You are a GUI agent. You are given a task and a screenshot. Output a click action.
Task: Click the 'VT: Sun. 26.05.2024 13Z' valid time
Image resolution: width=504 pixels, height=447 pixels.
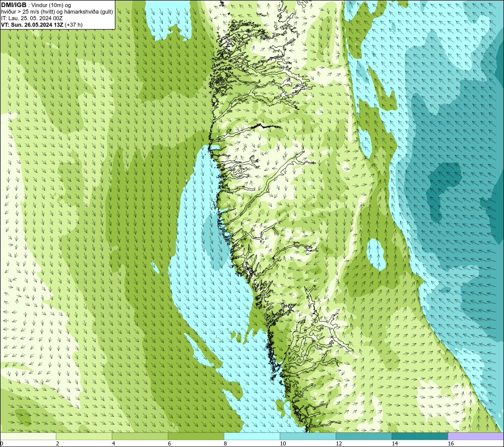(32, 25)
